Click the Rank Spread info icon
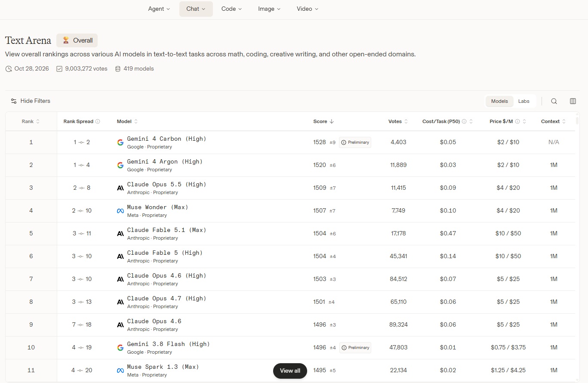This screenshot has height=383, width=588. point(98,121)
